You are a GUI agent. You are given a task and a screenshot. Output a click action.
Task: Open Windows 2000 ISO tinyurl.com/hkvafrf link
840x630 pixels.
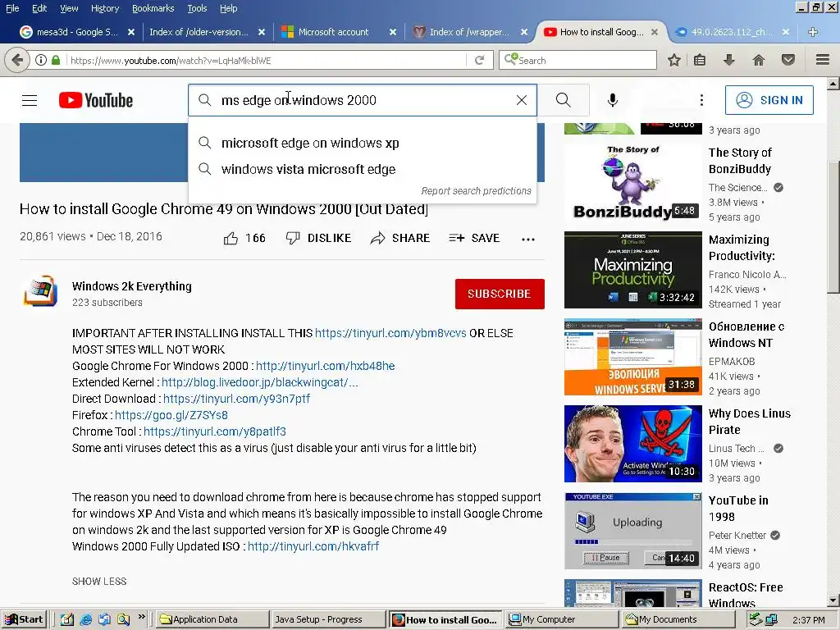(x=313, y=546)
